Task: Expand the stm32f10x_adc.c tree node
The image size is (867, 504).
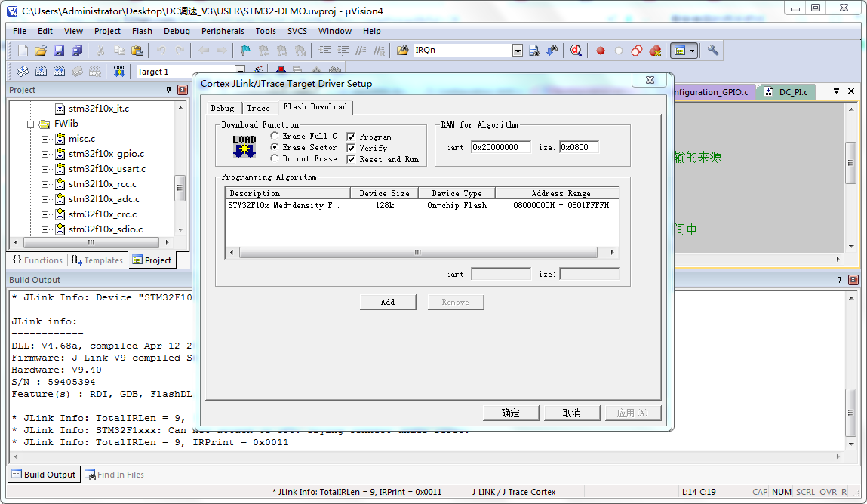Action: point(45,199)
